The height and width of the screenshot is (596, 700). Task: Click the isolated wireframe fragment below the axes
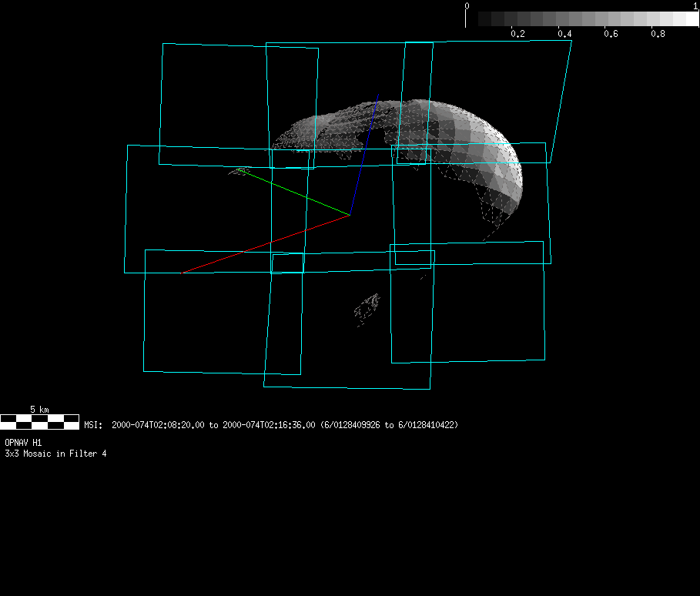(x=367, y=307)
